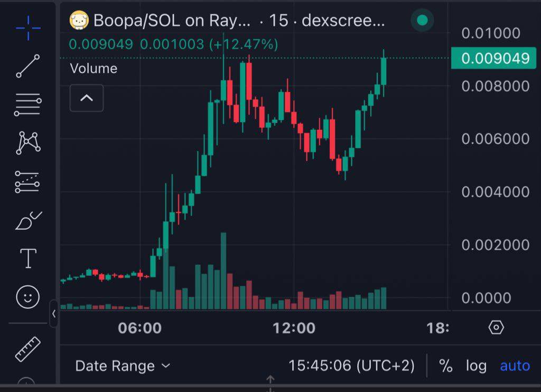Collapse the indicator legend with chevron button
This screenshot has width=541, height=392.
(x=87, y=98)
